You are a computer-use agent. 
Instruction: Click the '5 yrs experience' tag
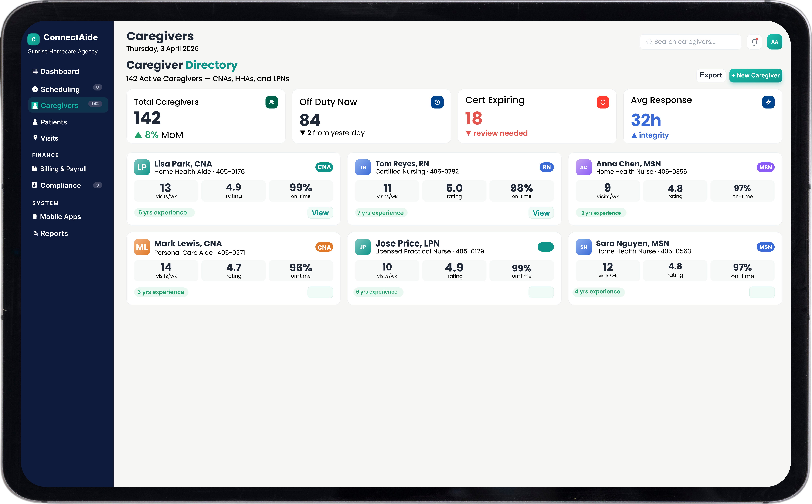pos(164,213)
